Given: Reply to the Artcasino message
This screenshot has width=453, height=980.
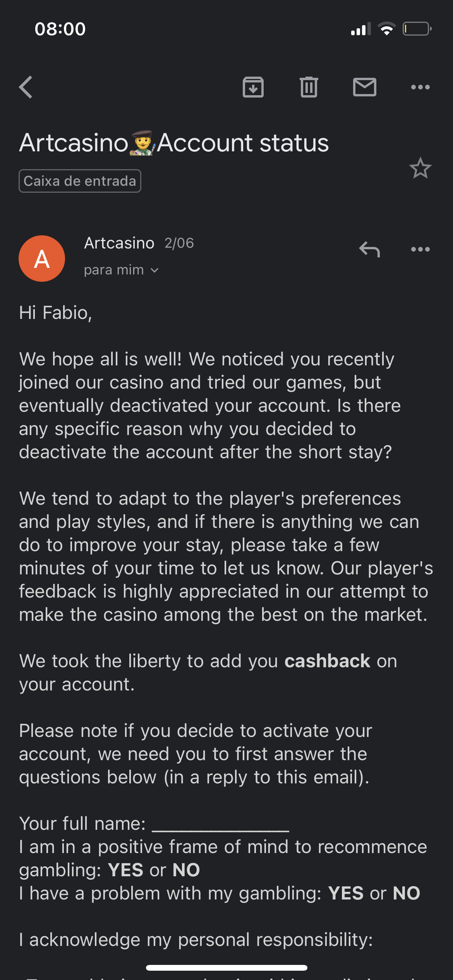Looking at the screenshot, I should coord(369,249).
